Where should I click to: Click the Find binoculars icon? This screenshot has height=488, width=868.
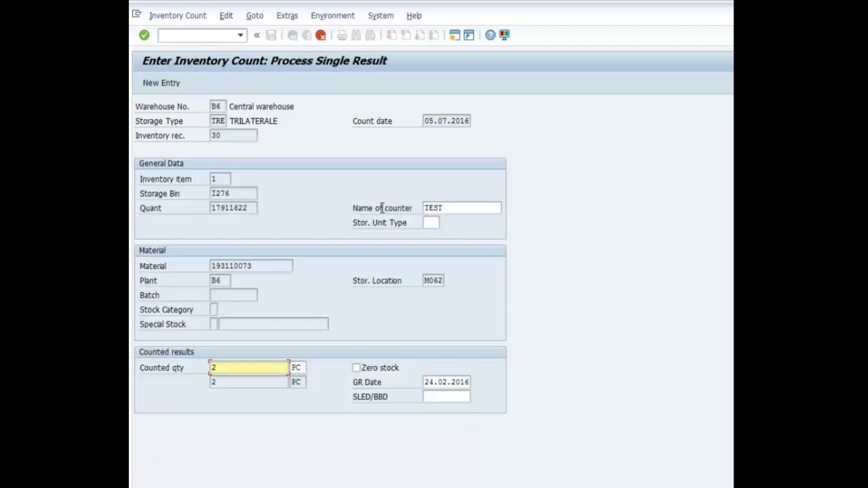[356, 35]
